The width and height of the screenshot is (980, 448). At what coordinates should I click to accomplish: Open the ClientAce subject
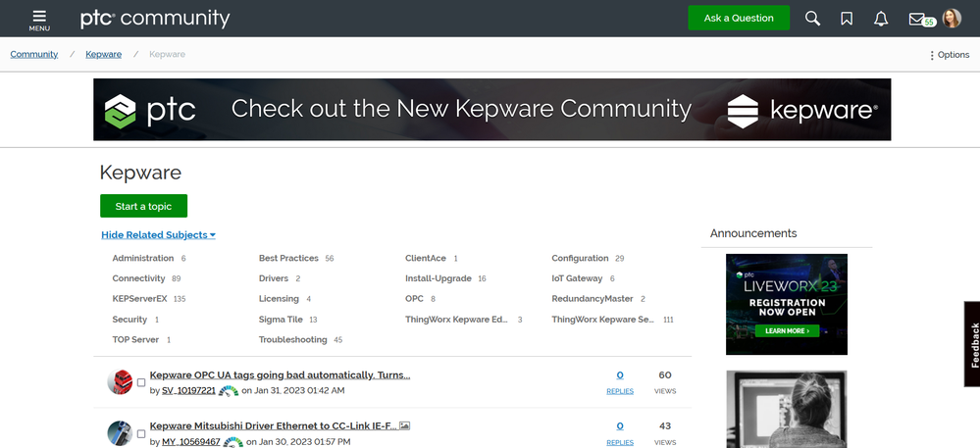426,258
